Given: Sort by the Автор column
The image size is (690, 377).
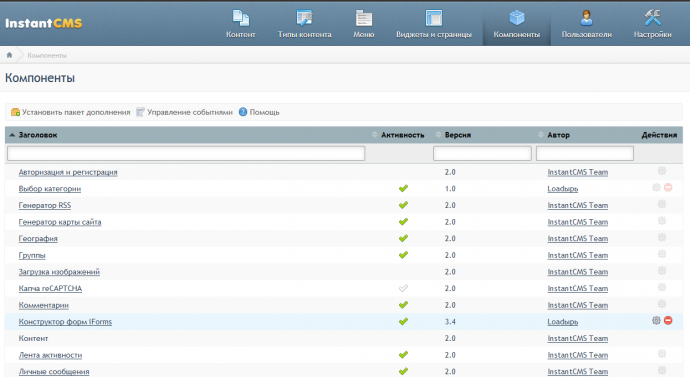Looking at the screenshot, I should coord(558,135).
